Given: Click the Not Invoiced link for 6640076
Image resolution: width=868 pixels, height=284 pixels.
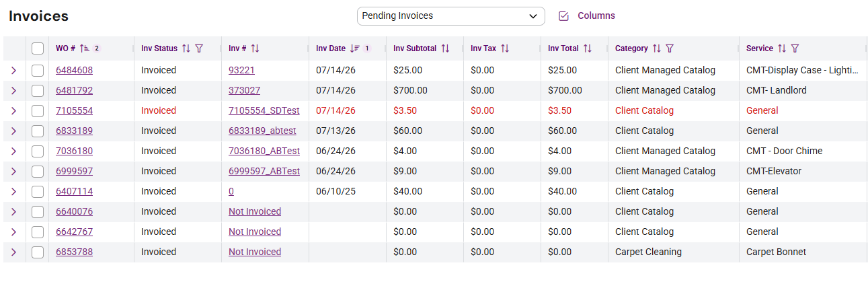Looking at the screenshot, I should 255,211.
